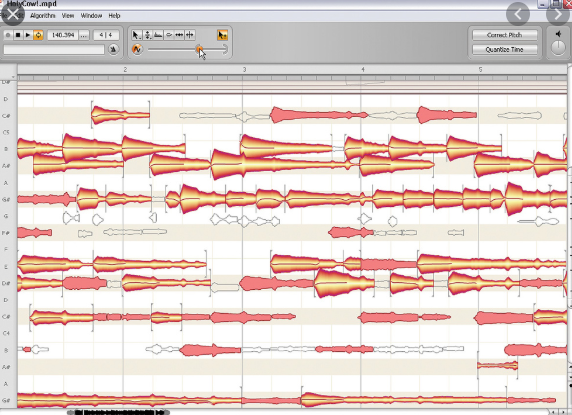Start playback with the Play button
572x415 pixels.
(x=28, y=35)
